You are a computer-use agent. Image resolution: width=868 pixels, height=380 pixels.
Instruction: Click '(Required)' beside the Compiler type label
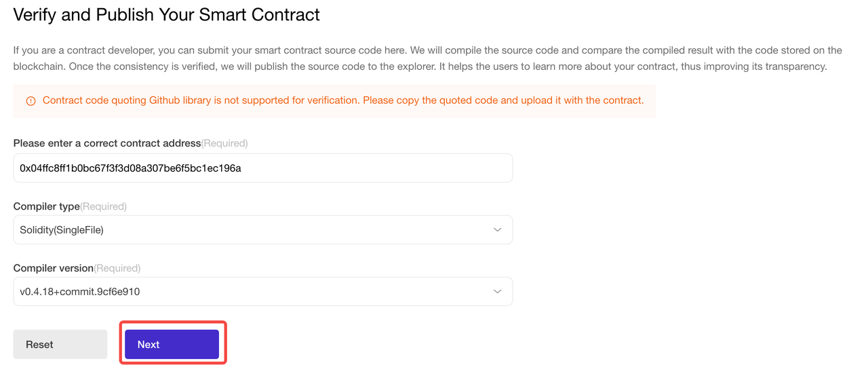104,206
